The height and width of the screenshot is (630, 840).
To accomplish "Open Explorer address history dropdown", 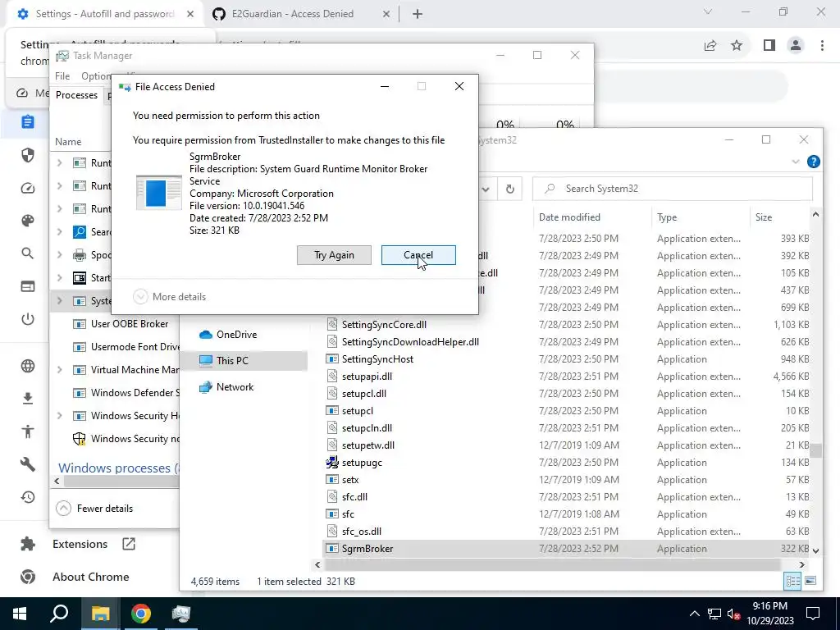I will coord(486,189).
